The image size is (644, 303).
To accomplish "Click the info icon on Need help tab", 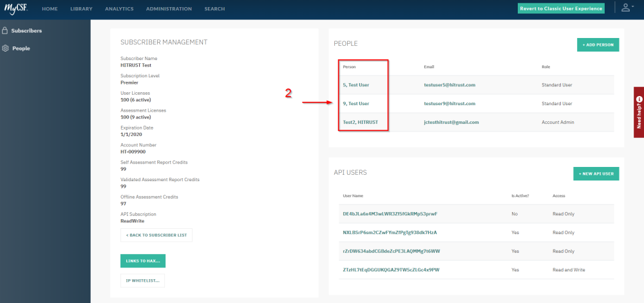I will click(x=639, y=99).
